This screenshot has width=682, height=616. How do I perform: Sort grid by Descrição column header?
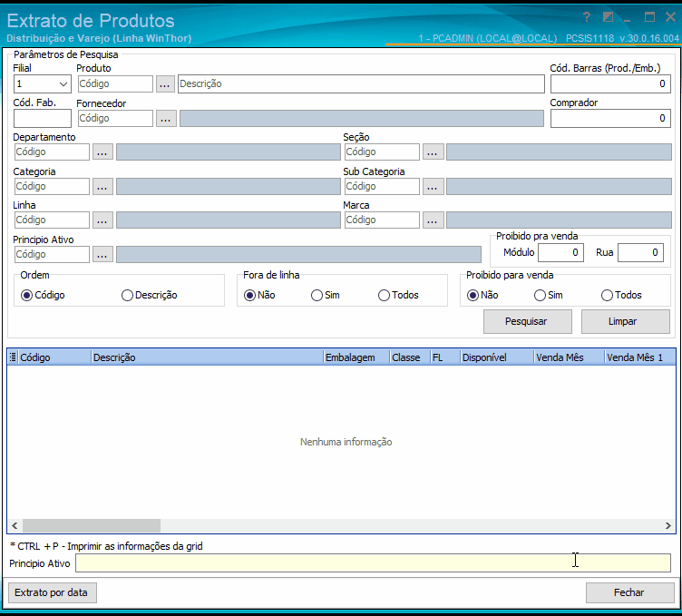(x=208, y=357)
